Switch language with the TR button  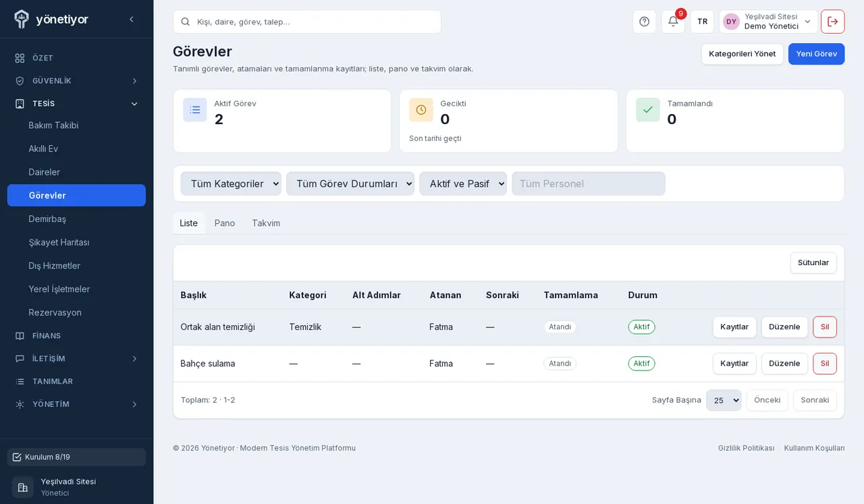pos(702,22)
